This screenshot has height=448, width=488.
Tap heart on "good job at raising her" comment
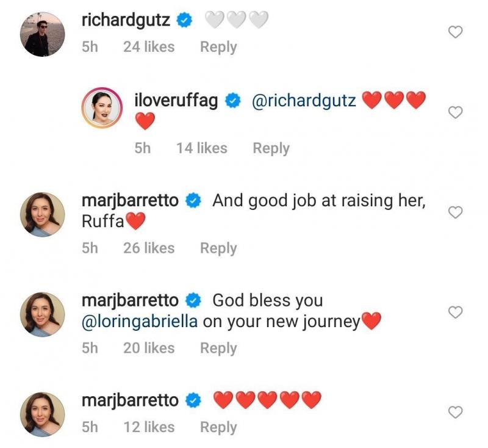pyautogui.click(x=456, y=212)
